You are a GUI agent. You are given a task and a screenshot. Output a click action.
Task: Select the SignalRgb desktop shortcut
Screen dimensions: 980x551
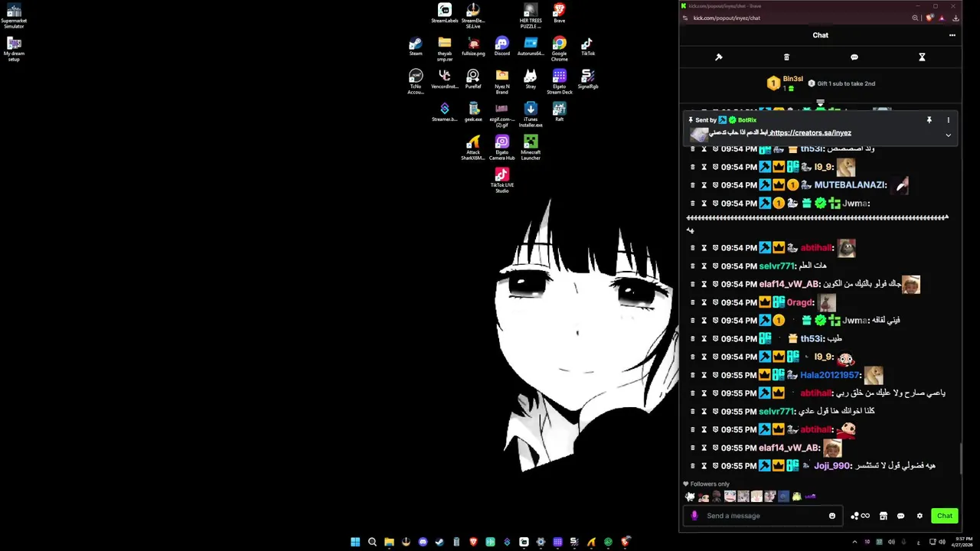click(x=587, y=80)
